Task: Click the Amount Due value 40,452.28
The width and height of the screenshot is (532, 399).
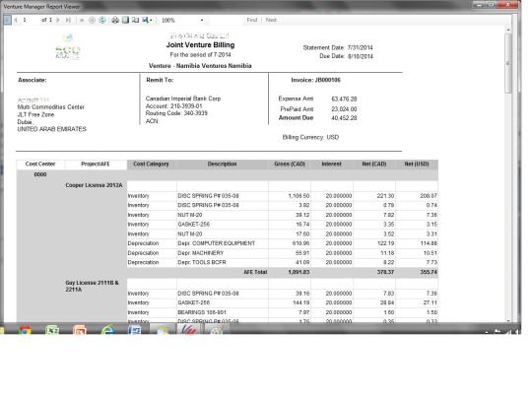Action: pos(344,118)
